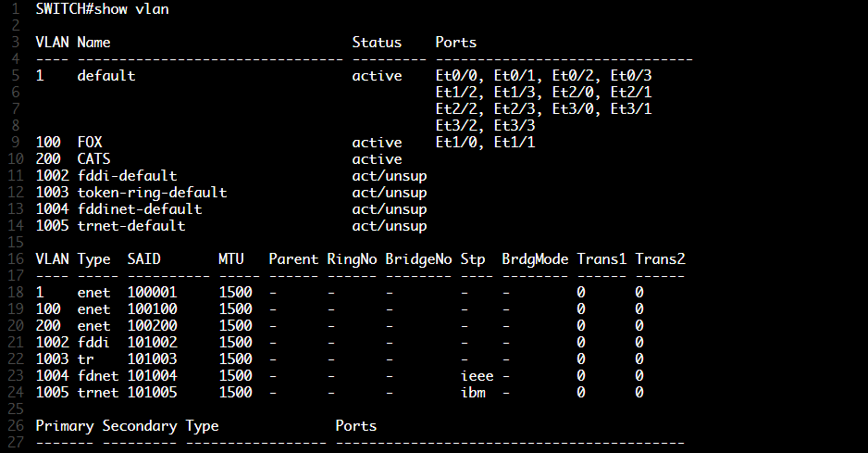Select type 'tr' for VLAN 1003
The image size is (868, 453).
(x=85, y=359)
